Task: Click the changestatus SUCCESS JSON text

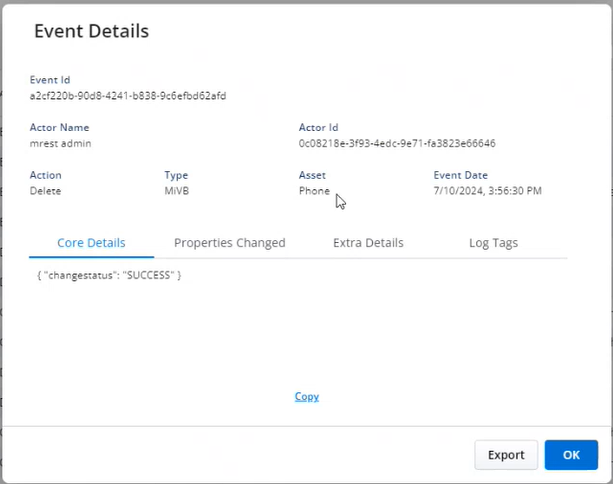Action: point(109,275)
